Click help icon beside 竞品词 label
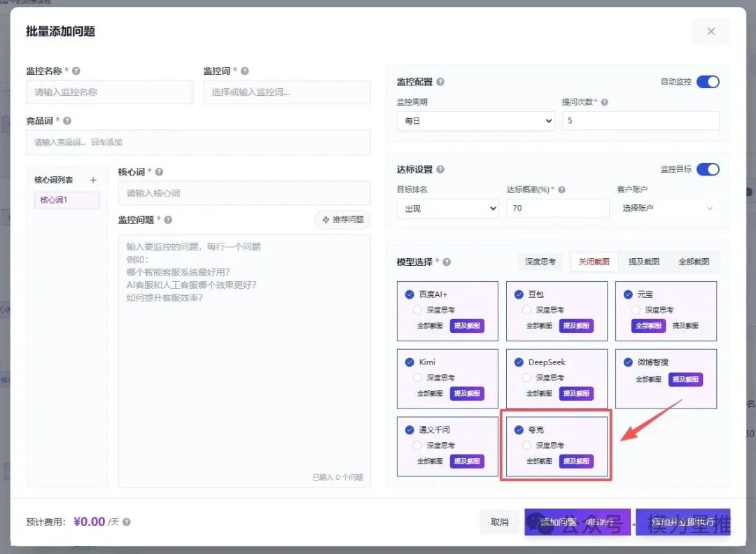Screen dimensions: 756x554 [x=67, y=121]
